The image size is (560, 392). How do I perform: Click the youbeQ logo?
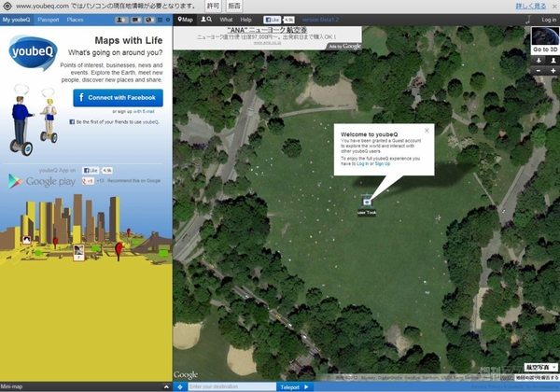[x=33, y=52]
